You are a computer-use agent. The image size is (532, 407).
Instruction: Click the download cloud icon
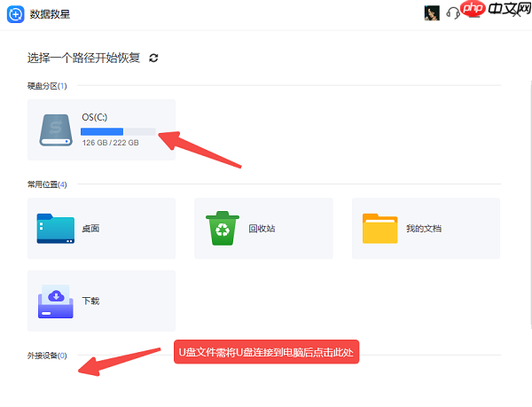57,301
